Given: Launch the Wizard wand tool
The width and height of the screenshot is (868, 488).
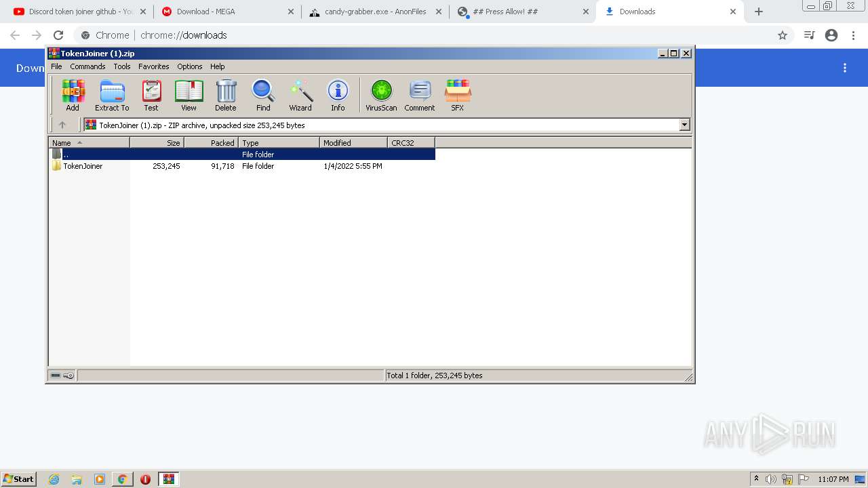Looking at the screenshot, I should [300, 95].
